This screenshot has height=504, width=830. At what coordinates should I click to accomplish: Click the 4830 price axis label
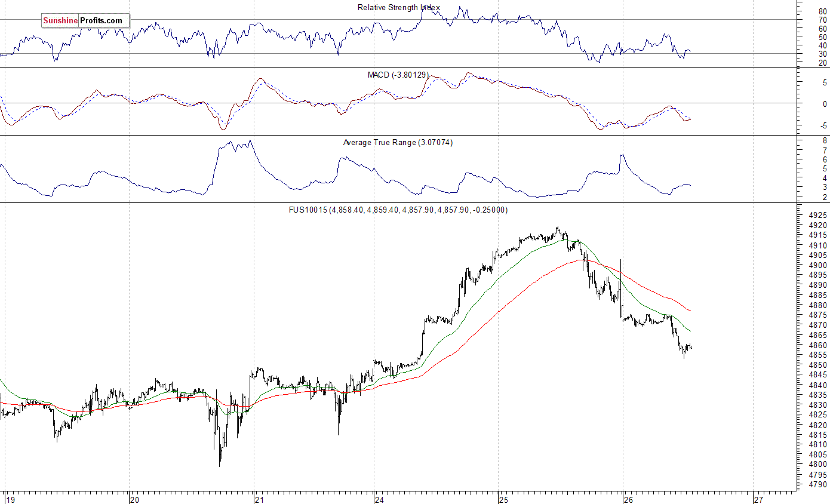(x=817, y=404)
